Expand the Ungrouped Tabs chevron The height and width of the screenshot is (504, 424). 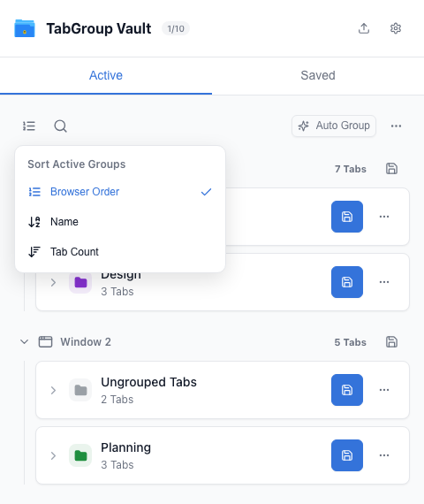pyautogui.click(x=53, y=390)
